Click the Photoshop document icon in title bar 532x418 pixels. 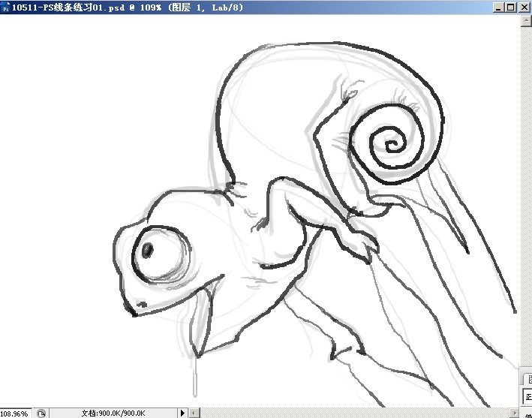(5, 7)
